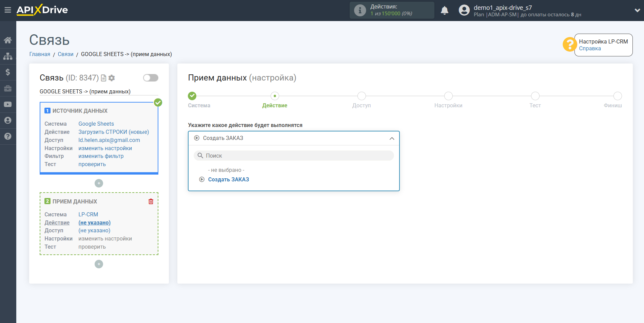Open the Home sidebar icon
The width and height of the screenshot is (644, 323).
point(8,40)
